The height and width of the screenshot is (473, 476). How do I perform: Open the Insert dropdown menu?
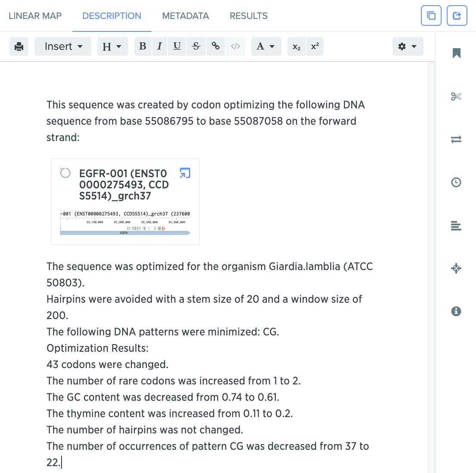[63, 46]
